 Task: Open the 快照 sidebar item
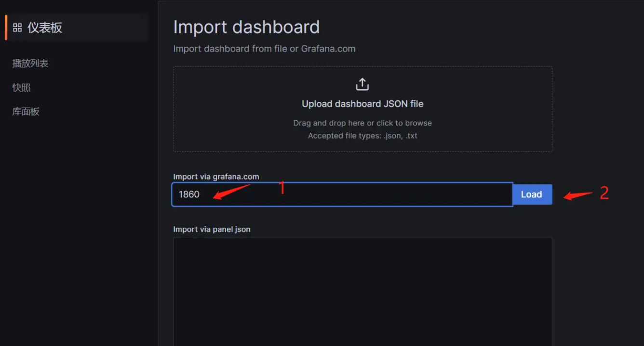(22, 87)
